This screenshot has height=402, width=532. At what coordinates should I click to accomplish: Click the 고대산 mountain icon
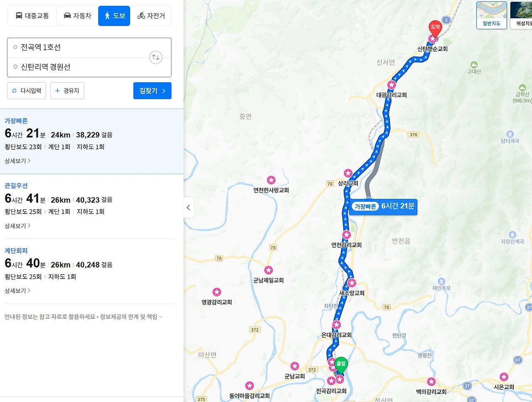click(474, 65)
